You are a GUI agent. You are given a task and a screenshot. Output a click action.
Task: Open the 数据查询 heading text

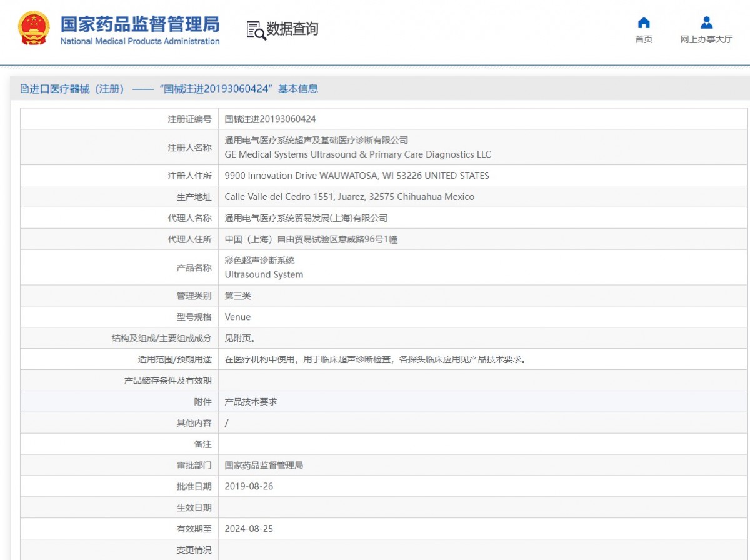point(292,29)
